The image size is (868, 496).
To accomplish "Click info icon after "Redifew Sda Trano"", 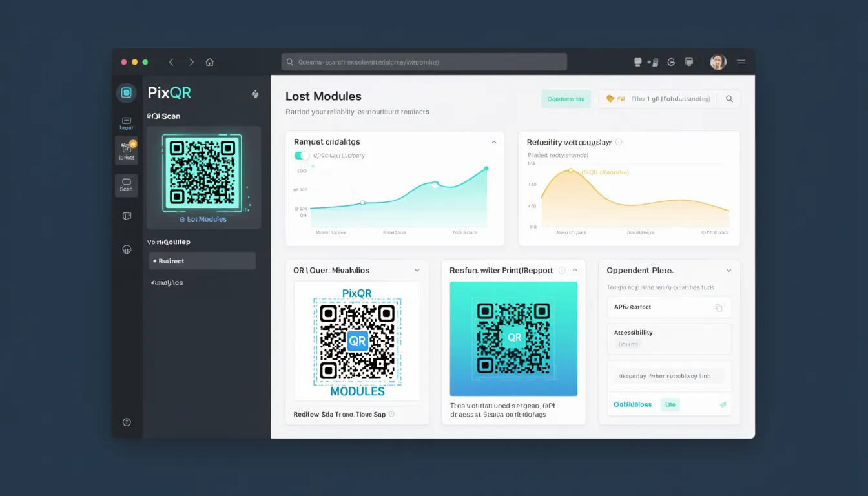I will 391,414.
